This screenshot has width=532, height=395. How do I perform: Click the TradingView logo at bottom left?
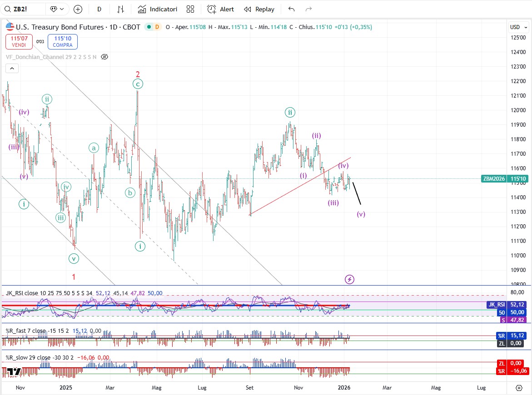pos(14,372)
